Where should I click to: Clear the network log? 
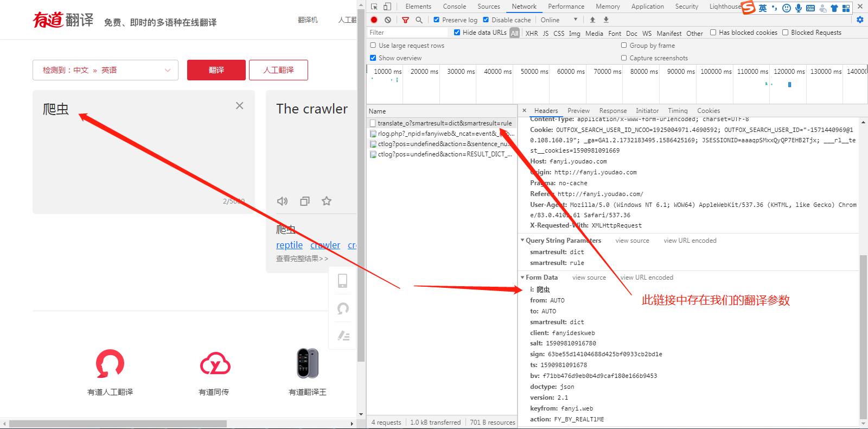pyautogui.click(x=388, y=20)
